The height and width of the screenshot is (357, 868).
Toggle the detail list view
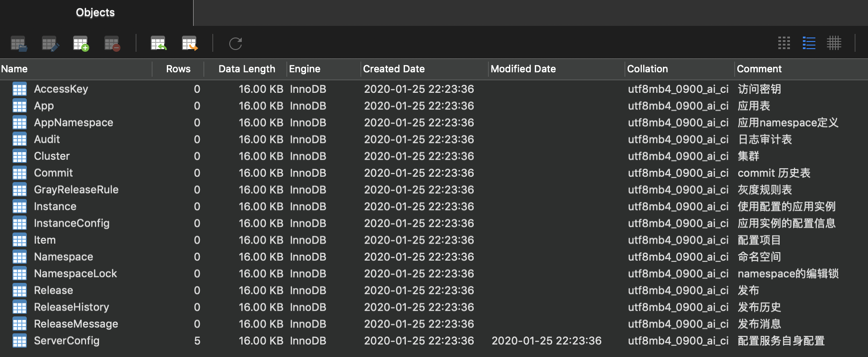pos(809,43)
